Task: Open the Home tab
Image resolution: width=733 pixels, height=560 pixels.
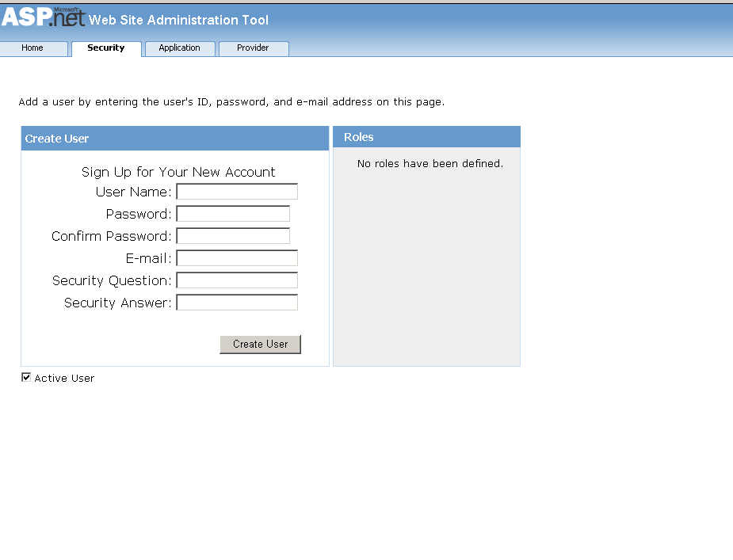Action: coord(33,48)
